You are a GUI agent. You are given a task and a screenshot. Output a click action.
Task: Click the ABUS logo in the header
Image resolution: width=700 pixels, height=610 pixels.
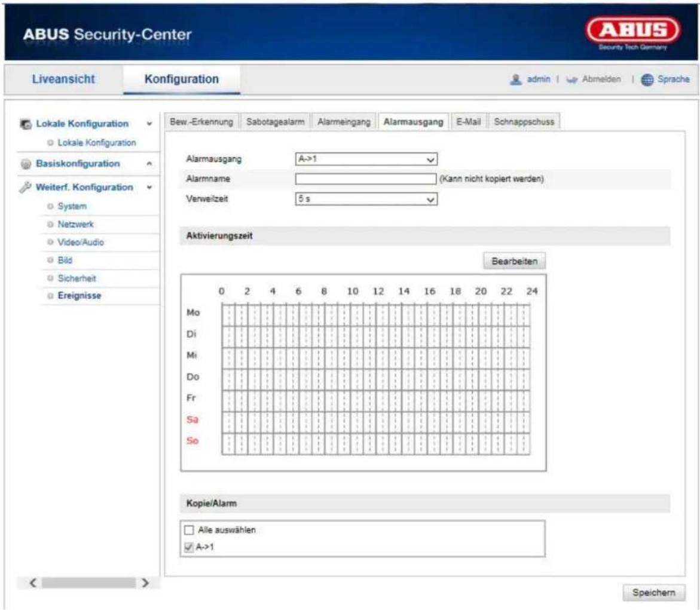[x=633, y=33]
